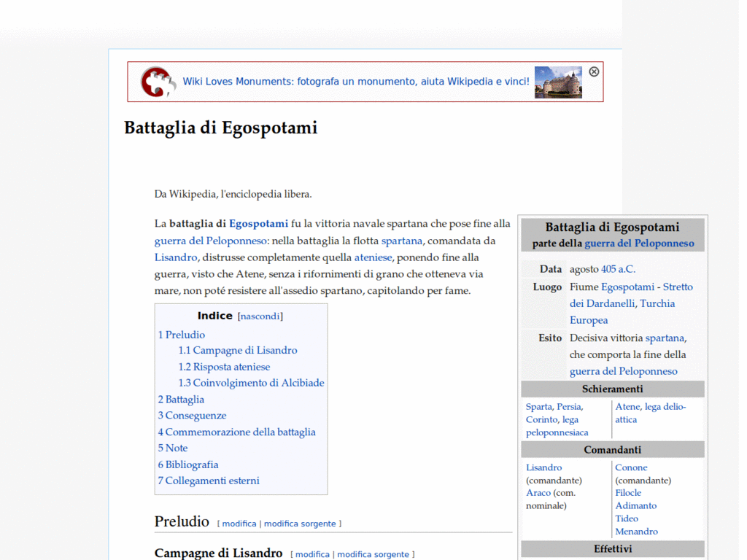Follow the spartana link in intro paragraph
Viewport: 747px width, 560px height.
coord(402,241)
